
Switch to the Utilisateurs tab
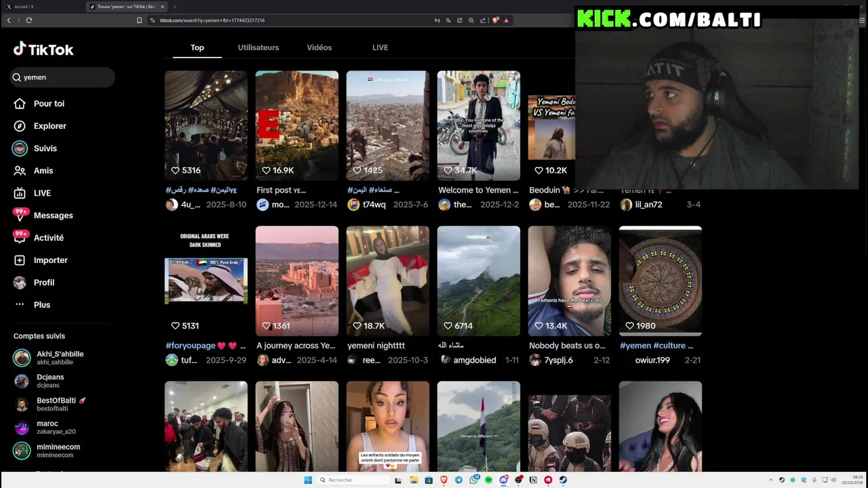point(258,47)
